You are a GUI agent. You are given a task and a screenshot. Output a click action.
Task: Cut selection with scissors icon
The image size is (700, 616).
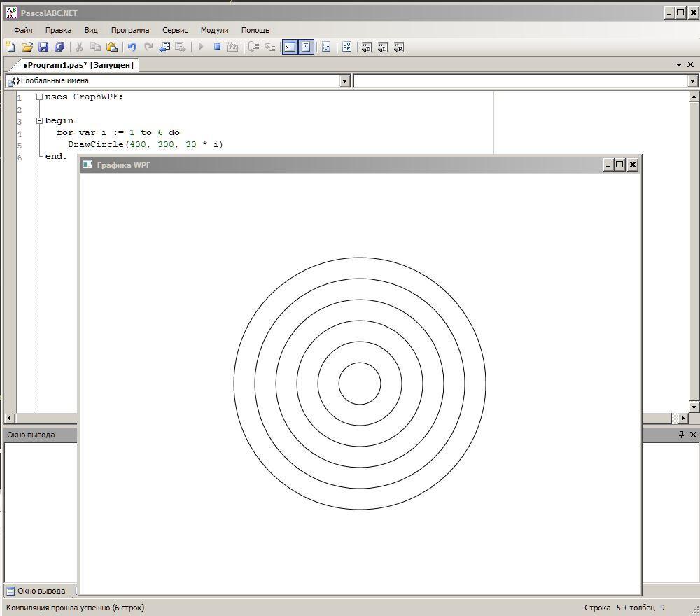(80, 47)
